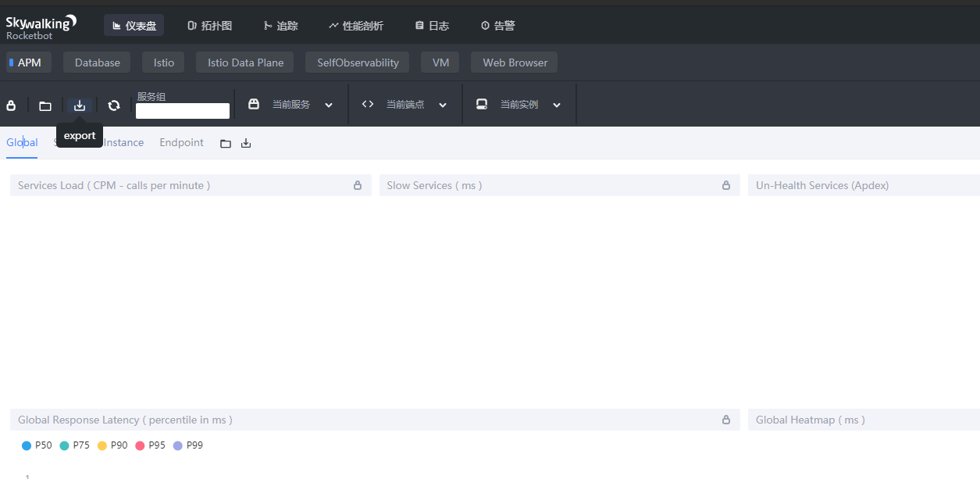This screenshot has width=980, height=479.
Task: Click the Global Response Latency title
Action: 125,420
